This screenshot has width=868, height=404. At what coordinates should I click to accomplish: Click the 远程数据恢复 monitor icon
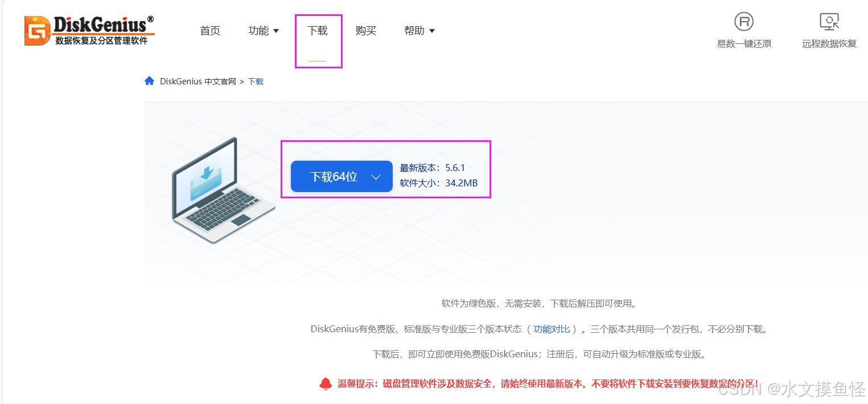point(829,22)
